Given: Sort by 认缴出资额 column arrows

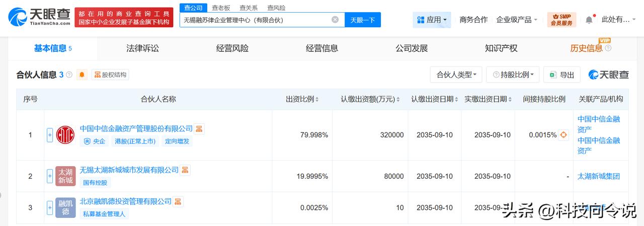Looking at the screenshot, I should 398,99.
